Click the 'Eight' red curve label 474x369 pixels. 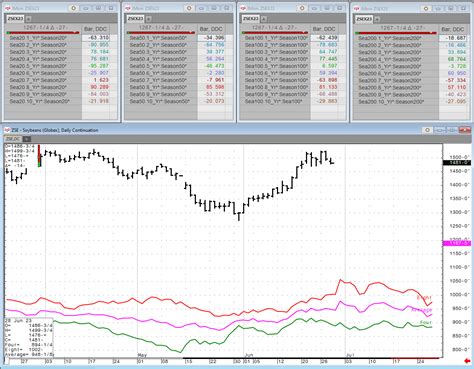point(424,298)
